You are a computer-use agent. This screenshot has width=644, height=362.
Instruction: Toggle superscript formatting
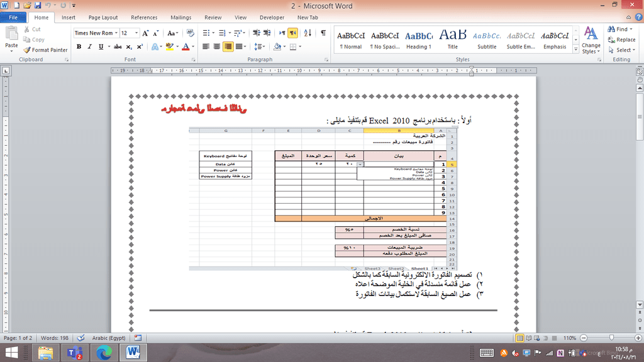(140, 47)
